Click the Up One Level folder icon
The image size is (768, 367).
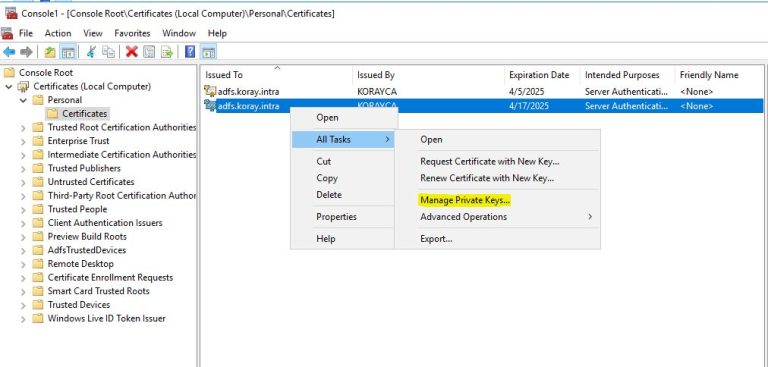tap(50, 52)
